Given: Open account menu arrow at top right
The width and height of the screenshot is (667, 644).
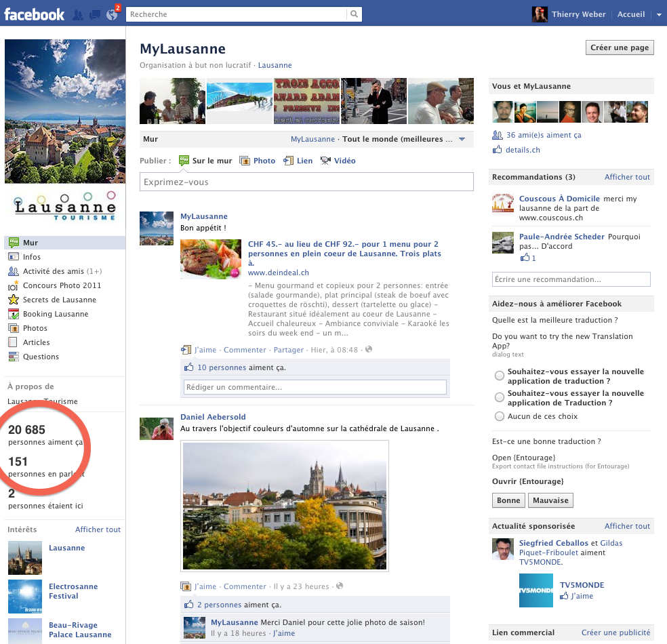Looking at the screenshot, I should 659,14.
